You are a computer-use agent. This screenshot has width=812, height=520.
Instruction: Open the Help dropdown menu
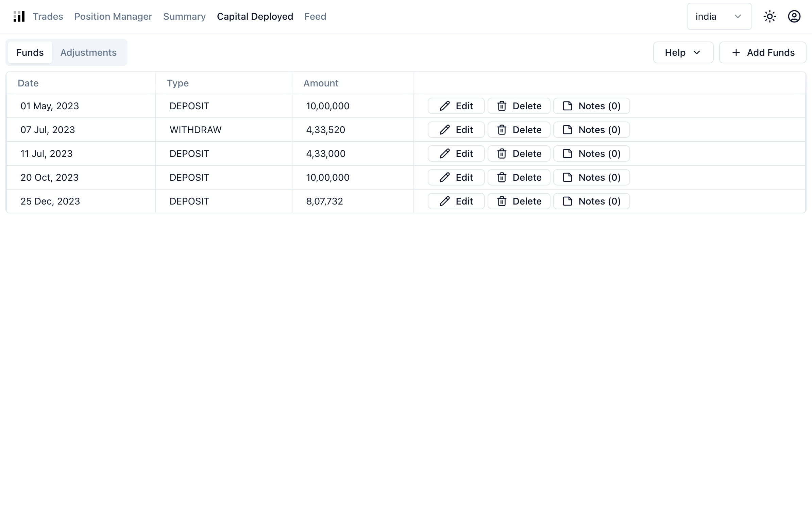pyautogui.click(x=683, y=52)
